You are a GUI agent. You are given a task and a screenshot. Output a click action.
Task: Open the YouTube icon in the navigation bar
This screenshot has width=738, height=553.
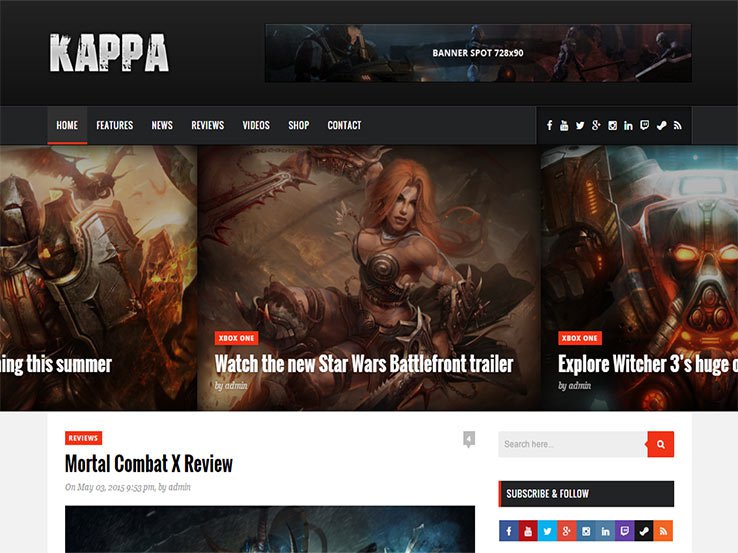564,125
